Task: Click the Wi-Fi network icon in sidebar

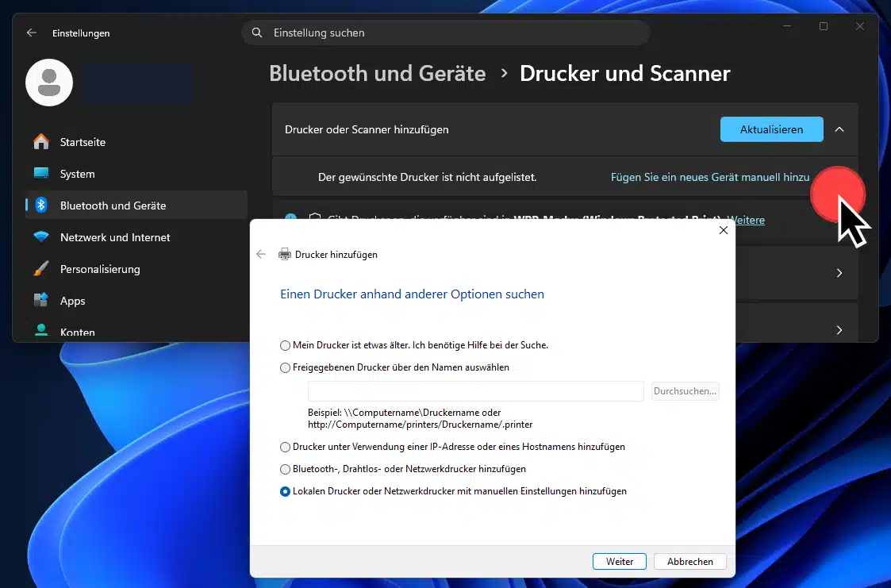Action: click(41, 237)
